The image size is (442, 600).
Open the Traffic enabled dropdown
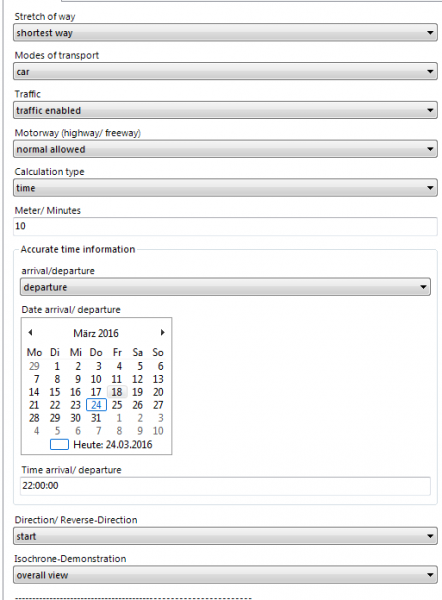[x=225, y=111]
